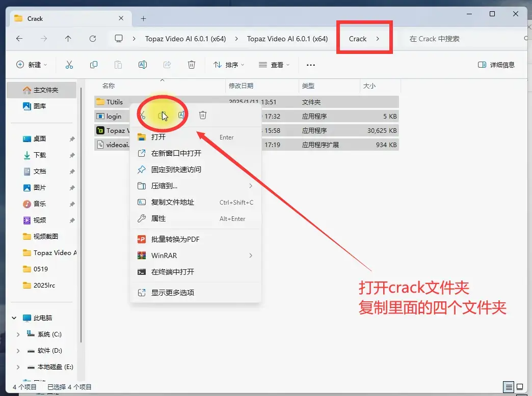Expand the 本地磁盘 (E:) drive node
The width and height of the screenshot is (532, 396).
pos(18,367)
